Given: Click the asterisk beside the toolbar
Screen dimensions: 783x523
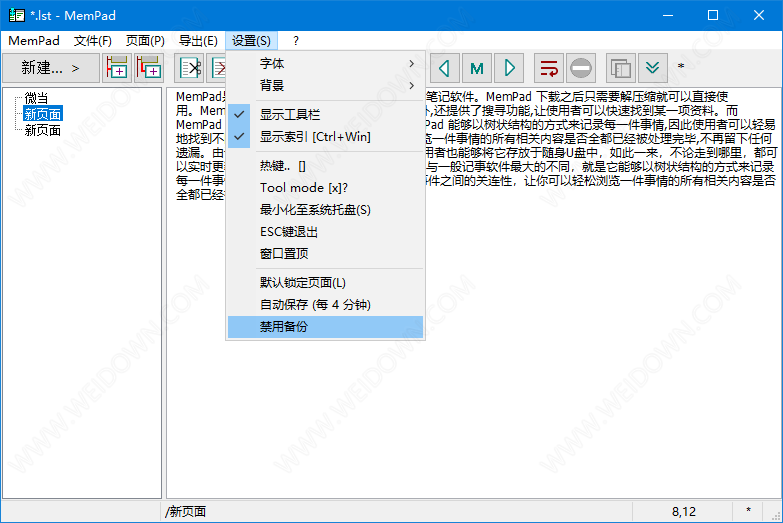Looking at the screenshot, I should [x=681, y=66].
